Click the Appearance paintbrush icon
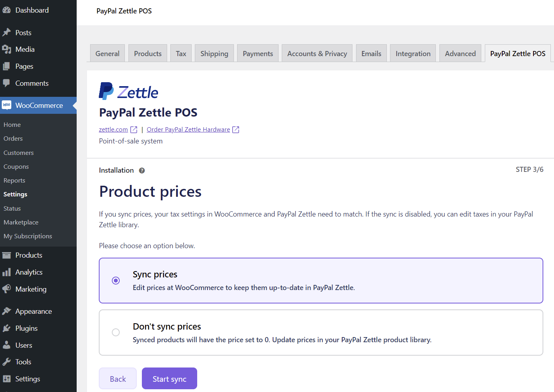 (7, 311)
